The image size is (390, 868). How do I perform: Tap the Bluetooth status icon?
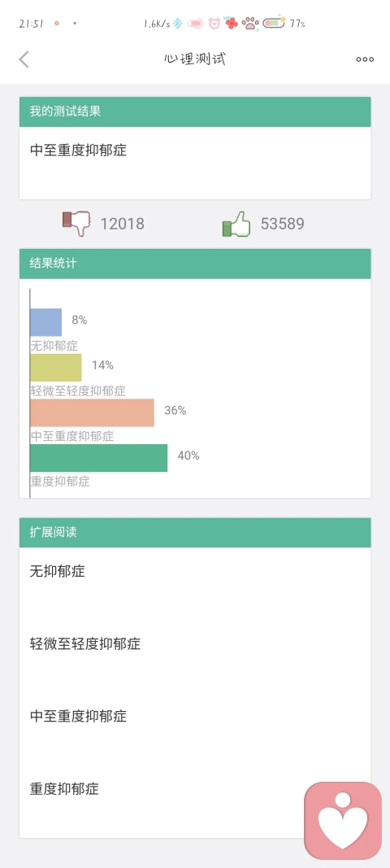pos(178,24)
